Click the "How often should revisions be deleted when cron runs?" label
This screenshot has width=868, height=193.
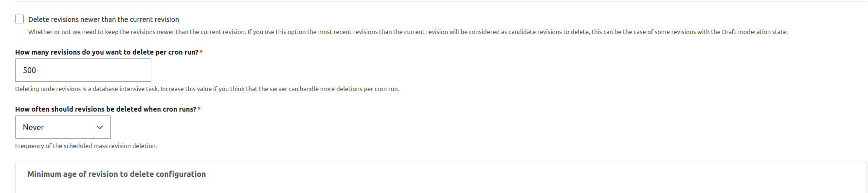click(106, 109)
